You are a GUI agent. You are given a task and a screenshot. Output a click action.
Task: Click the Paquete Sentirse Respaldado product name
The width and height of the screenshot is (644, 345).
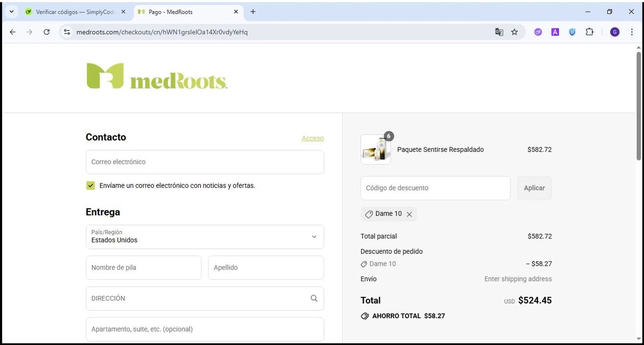[440, 150]
